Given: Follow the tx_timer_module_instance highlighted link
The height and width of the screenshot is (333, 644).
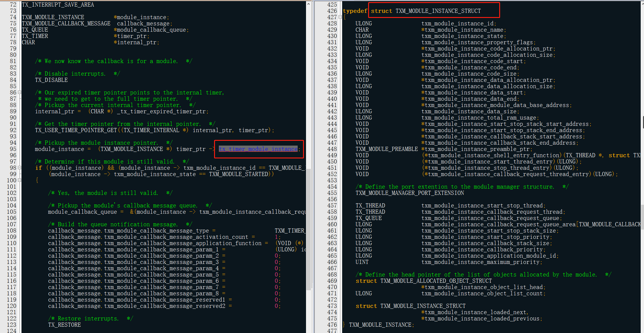Looking at the screenshot, I should [258, 149].
